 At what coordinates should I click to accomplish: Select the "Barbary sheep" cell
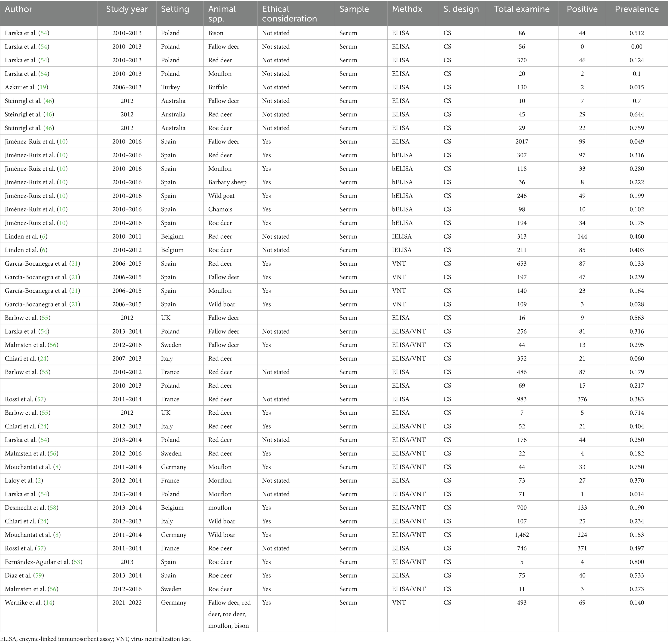point(227,182)
